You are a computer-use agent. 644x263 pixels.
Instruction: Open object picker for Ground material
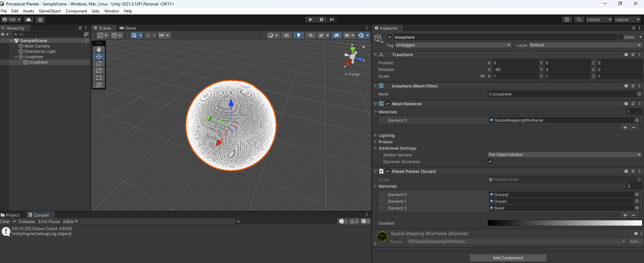click(x=637, y=194)
